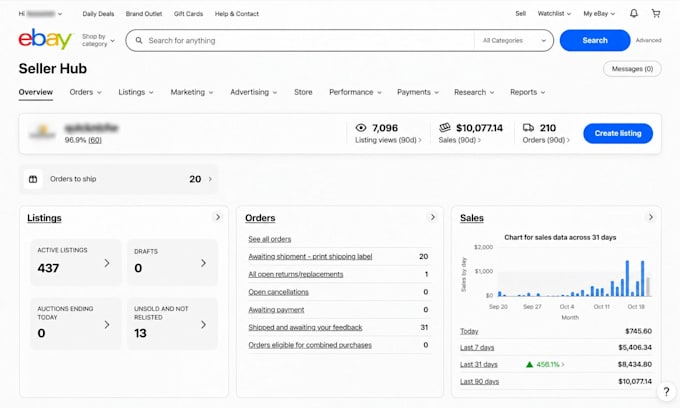Image resolution: width=680 pixels, height=408 pixels.
Task: Open All open returns/replacements link
Action: coord(295,274)
